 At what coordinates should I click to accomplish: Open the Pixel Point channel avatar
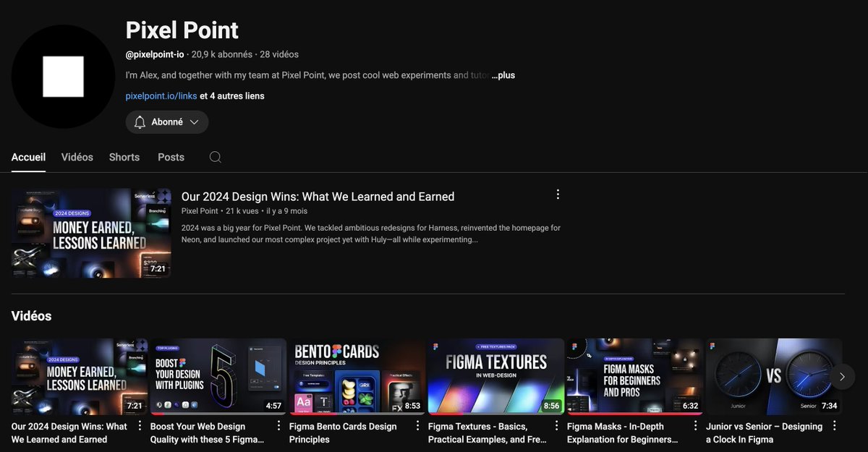[x=64, y=77]
